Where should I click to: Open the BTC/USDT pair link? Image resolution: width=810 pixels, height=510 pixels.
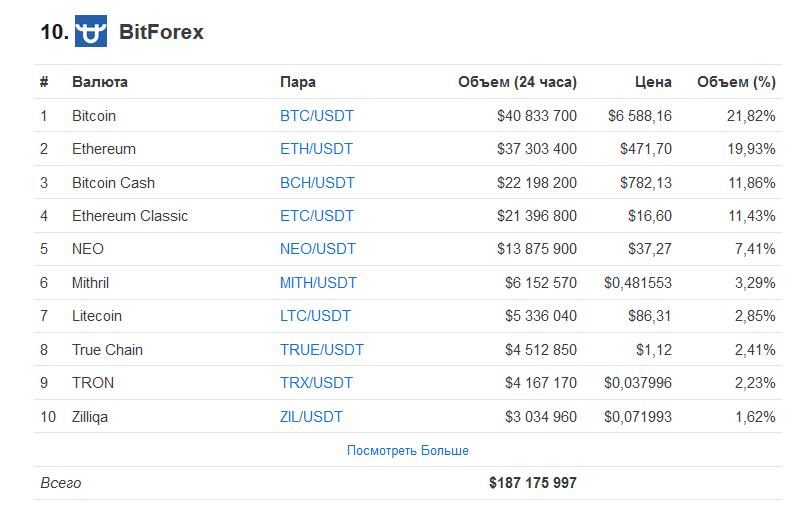(x=317, y=116)
